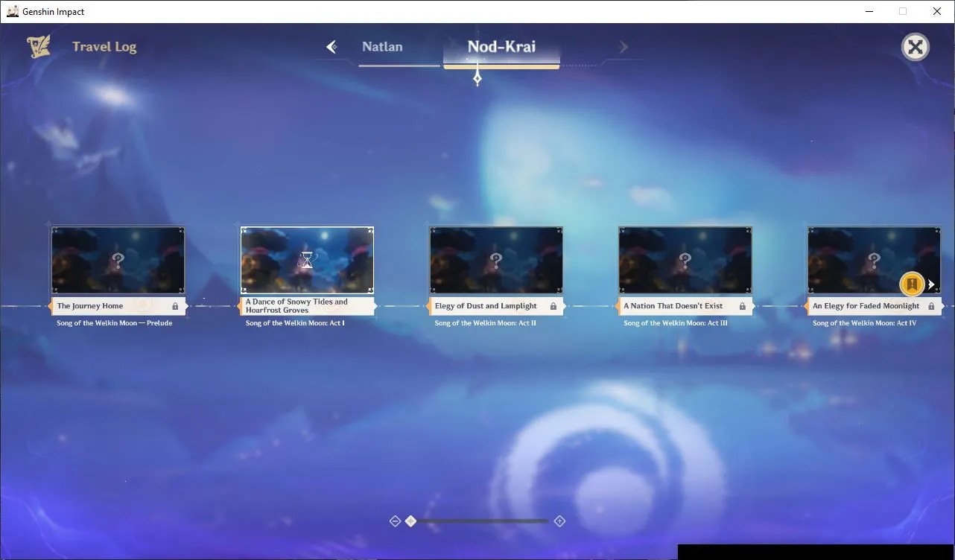Select the Nod-Krai tab
The height and width of the screenshot is (560, 955).
point(501,46)
